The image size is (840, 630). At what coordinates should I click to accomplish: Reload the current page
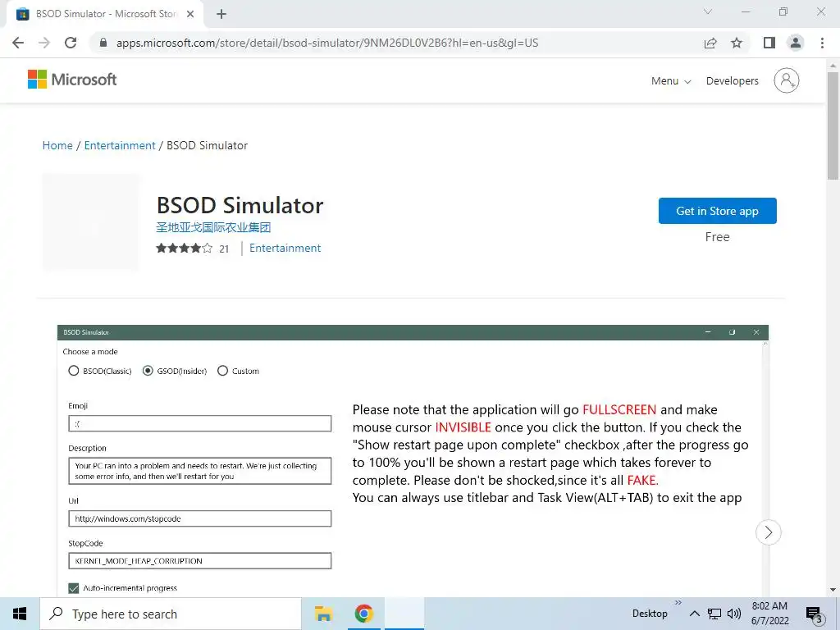click(x=71, y=43)
